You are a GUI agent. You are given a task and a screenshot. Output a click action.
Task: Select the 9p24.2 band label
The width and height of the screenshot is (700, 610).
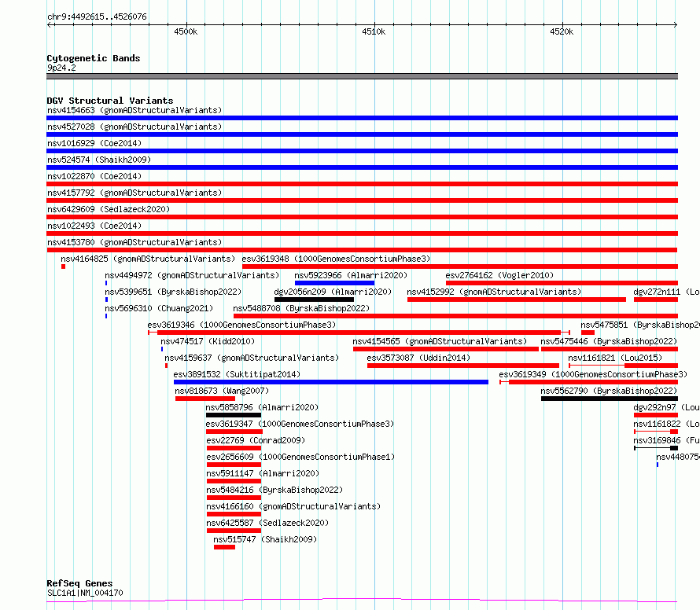[61, 68]
